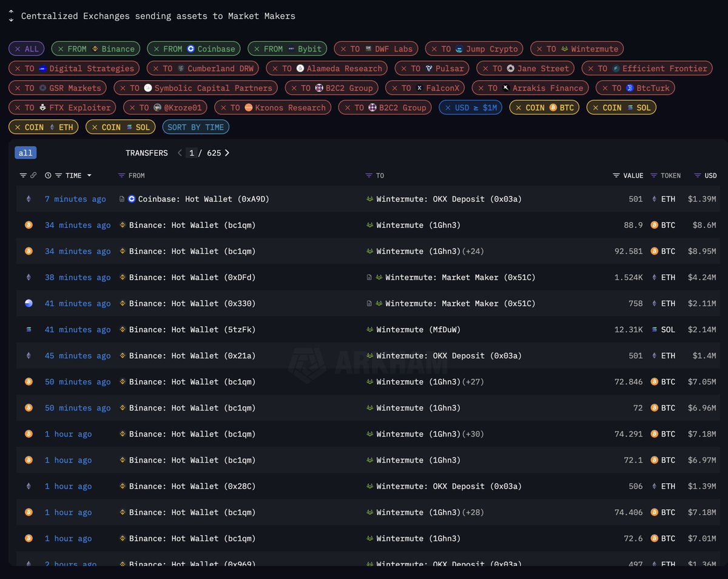Expand the (+27) addresses in the 72.846 BTC row
728x579 pixels.
coord(473,381)
